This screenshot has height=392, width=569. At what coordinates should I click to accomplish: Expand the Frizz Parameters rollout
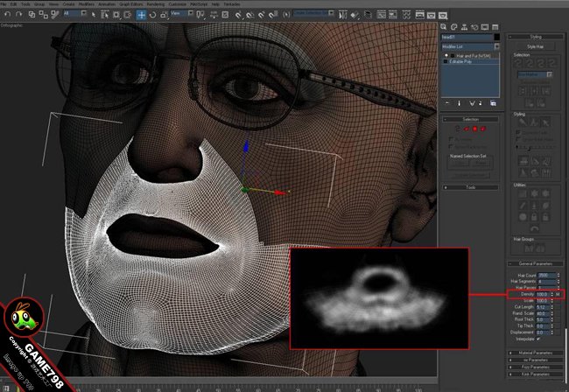(535, 367)
